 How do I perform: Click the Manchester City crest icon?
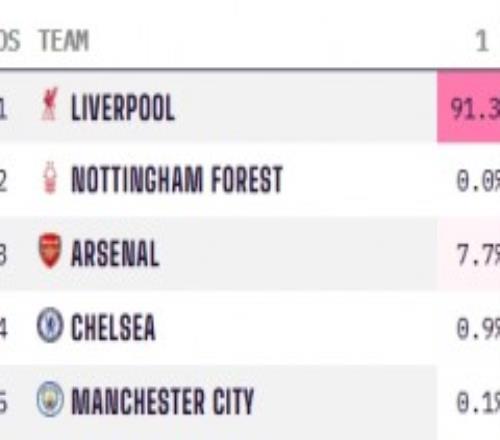(x=50, y=399)
